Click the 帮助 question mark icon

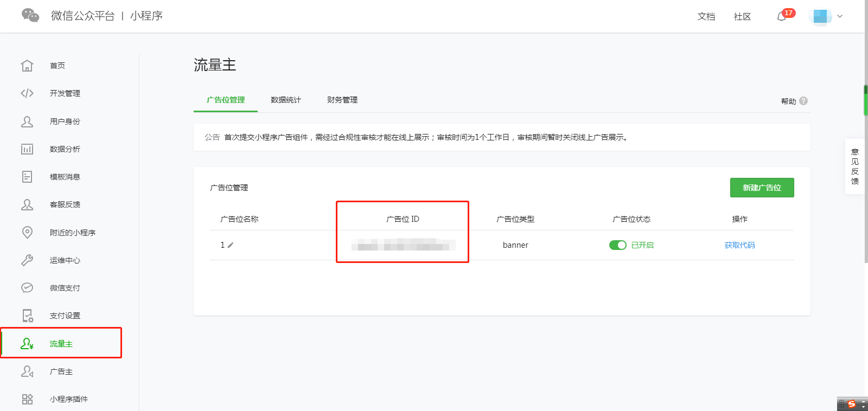803,101
